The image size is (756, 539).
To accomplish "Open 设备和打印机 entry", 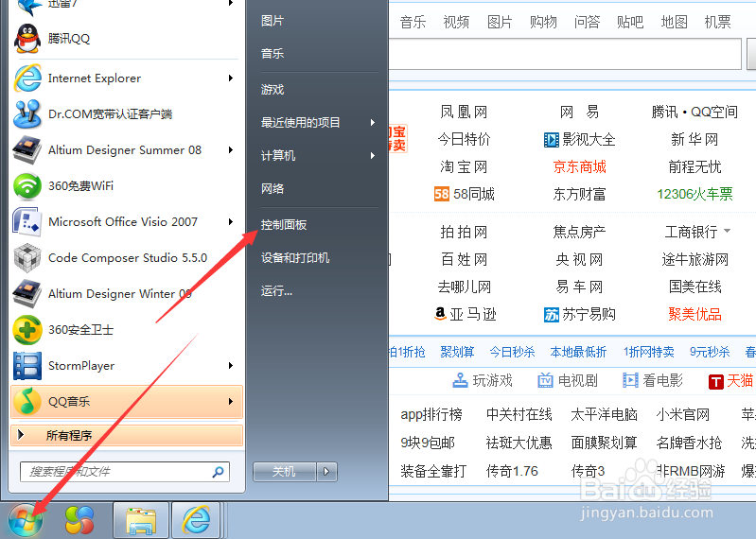I will click(295, 258).
